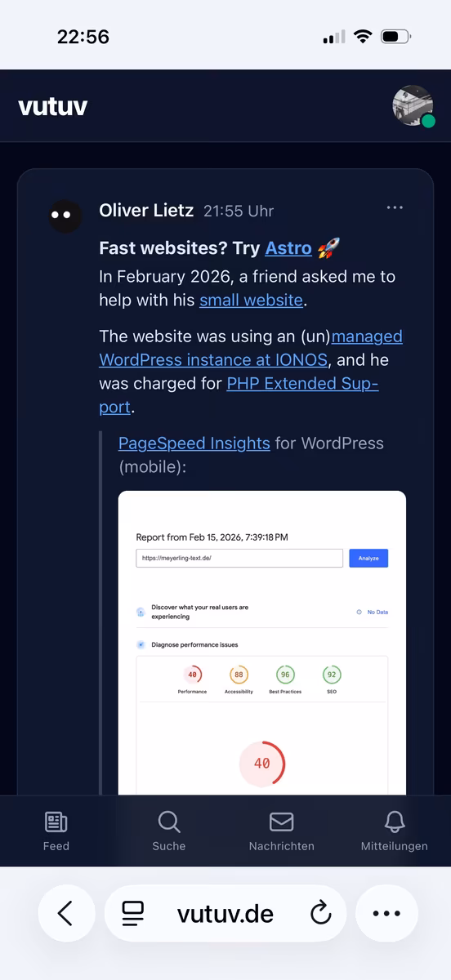Image resolution: width=451 pixels, height=980 pixels.
Task: Open Nachrichten envelope icon
Action: (x=281, y=822)
